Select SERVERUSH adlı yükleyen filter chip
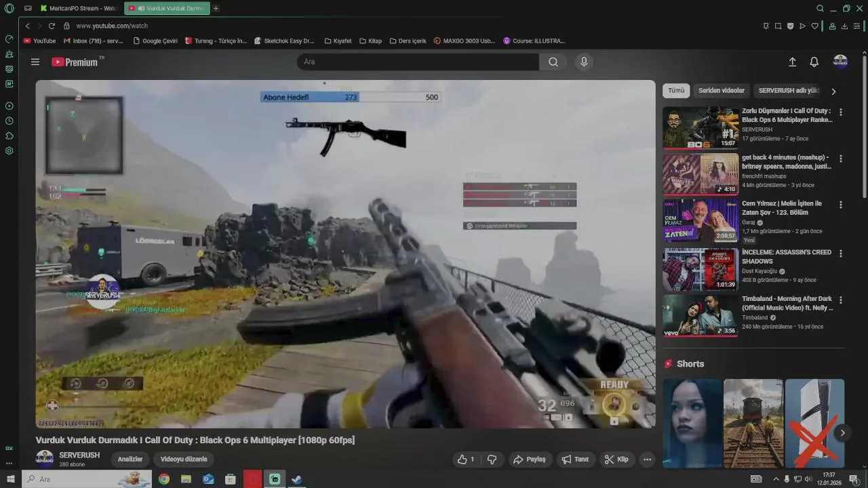 click(x=789, y=90)
